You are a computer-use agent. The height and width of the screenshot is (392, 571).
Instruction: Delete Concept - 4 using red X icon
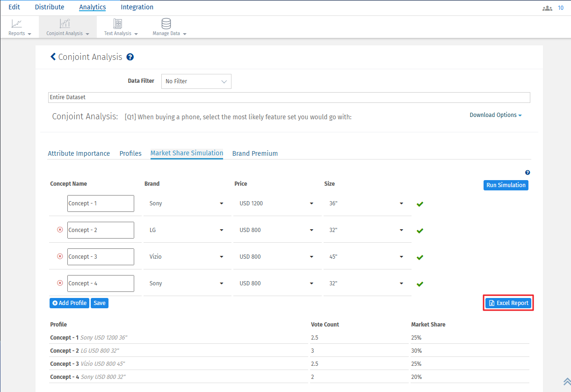[60, 283]
